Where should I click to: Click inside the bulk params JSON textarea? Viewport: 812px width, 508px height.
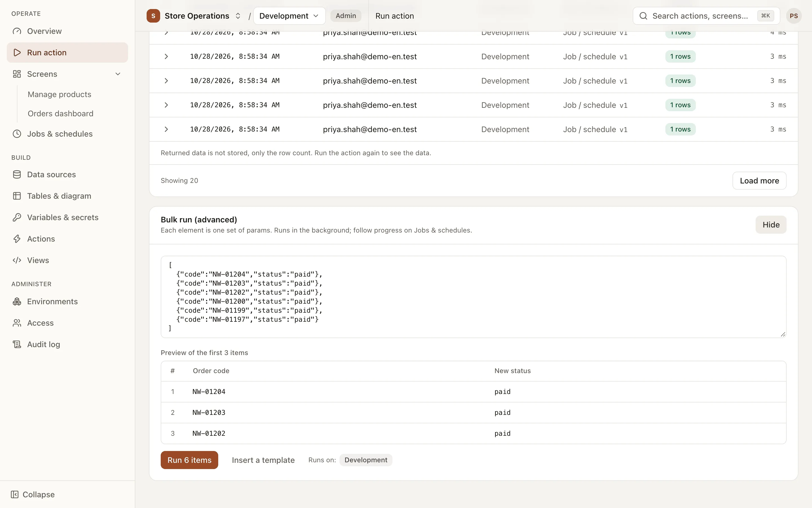click(x=473, y=297)
